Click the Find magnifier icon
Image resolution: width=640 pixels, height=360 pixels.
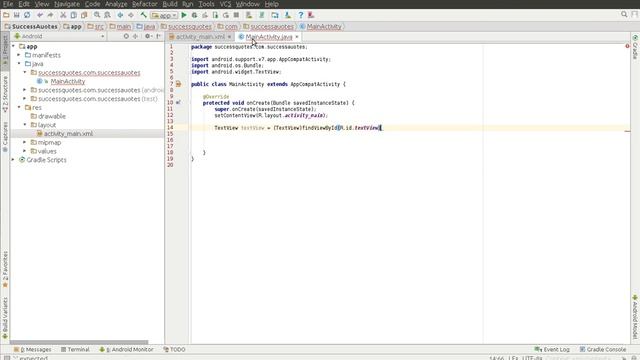[x=97, y=15]
